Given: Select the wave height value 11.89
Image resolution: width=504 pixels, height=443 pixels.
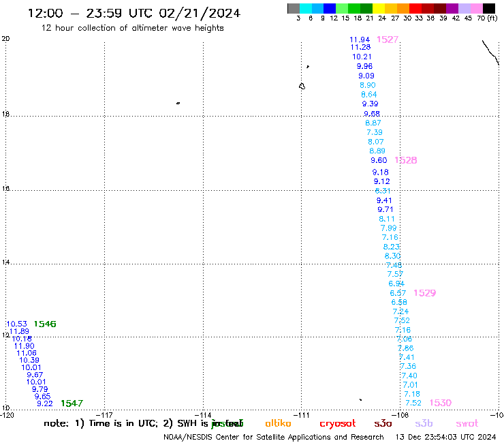Looking at the screenshot, I should (19, 332).
